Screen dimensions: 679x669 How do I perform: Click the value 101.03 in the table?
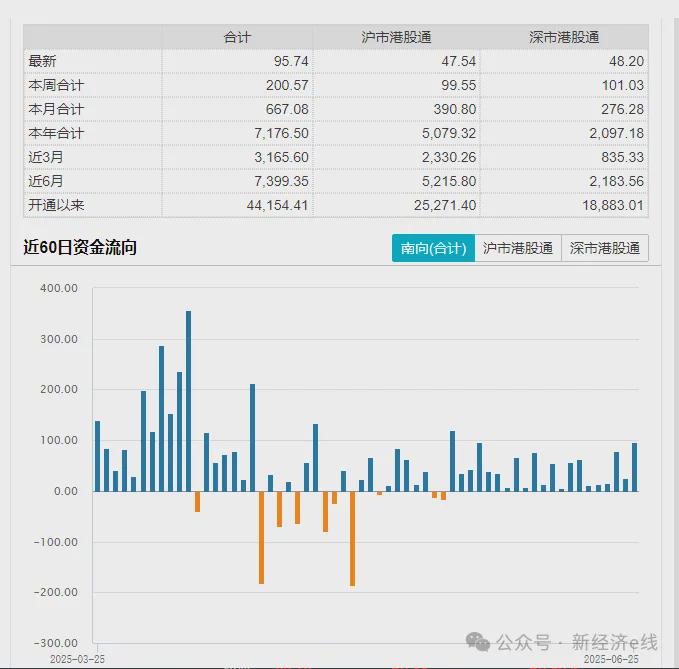[x=623, y=85]
